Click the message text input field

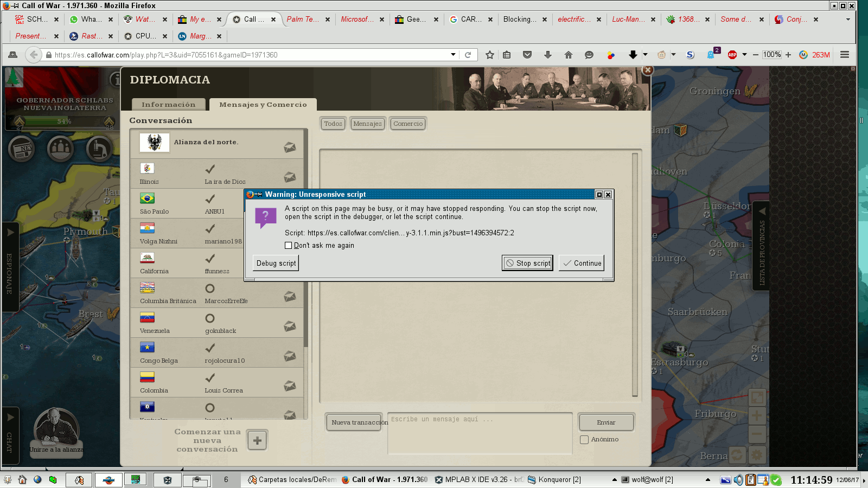480,433
